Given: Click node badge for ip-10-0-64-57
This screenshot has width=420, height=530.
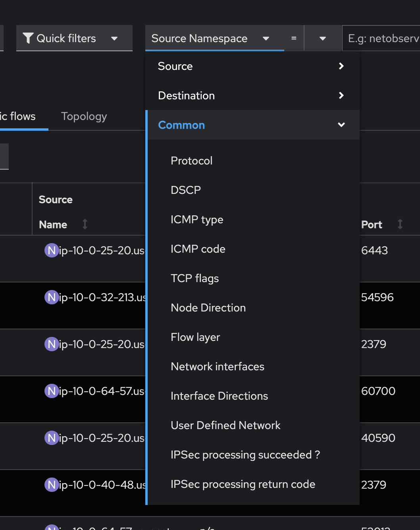Looking at the screenshot, I should tap(52, 391).
